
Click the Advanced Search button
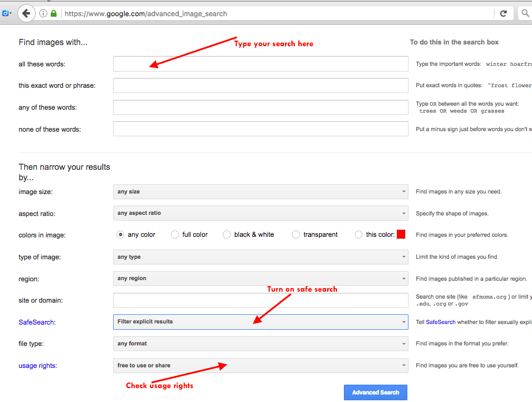(x=376, y=393)
